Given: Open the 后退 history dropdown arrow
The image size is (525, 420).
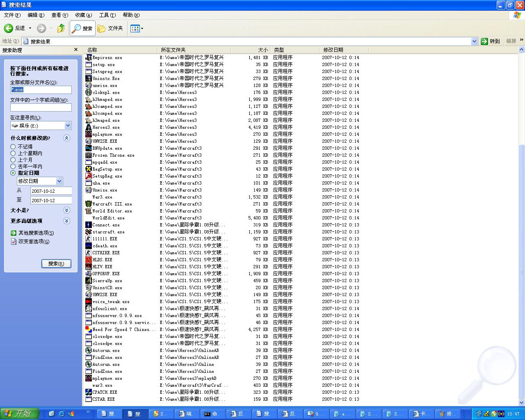Looking at the screenshot, I should (x=30, y=28).
